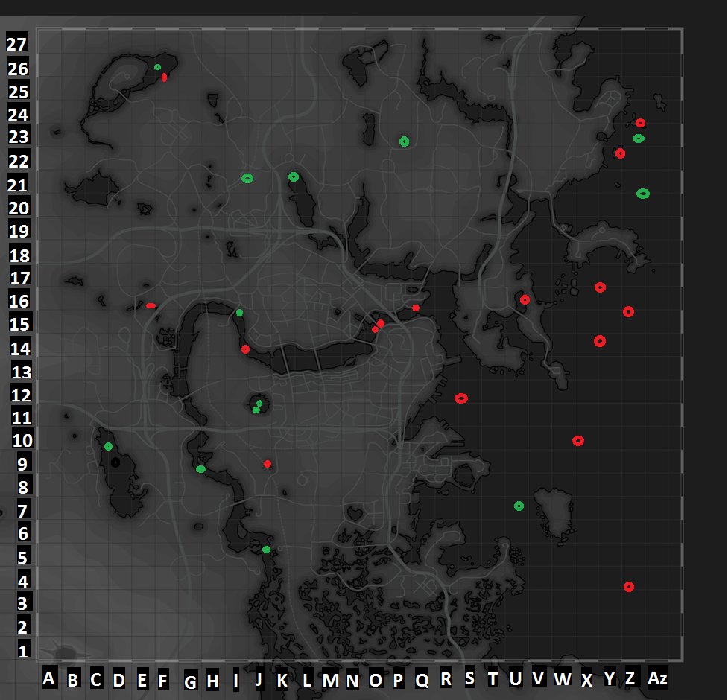Select the green marker in column P, row 23

tap(404, 141)
